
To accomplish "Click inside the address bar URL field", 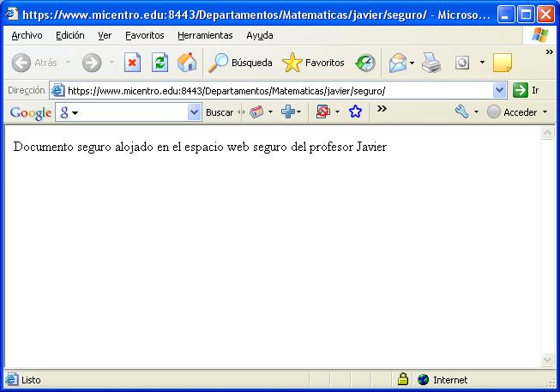I will 274,90.
